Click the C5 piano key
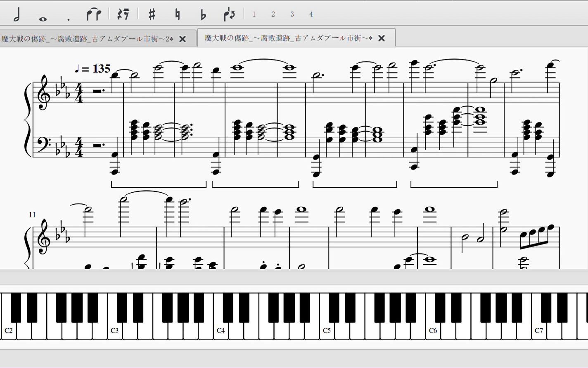This screenshot has height=368, width=588. click(327, 331)
